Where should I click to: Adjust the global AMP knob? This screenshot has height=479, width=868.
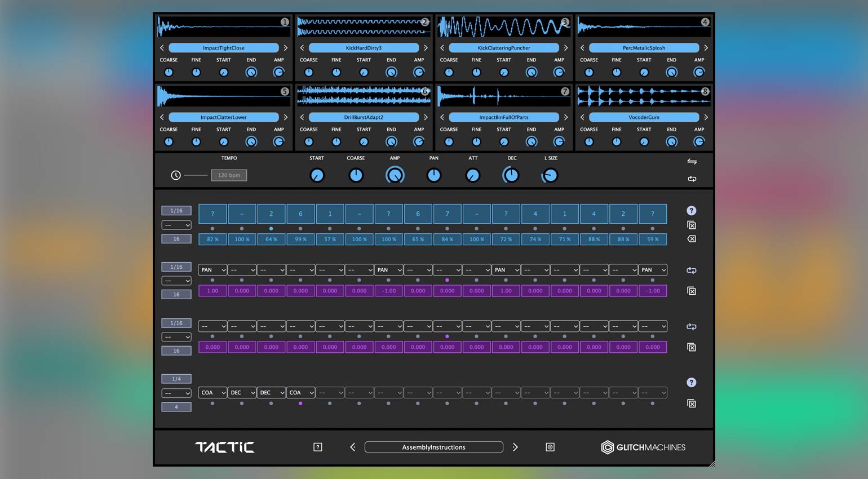tap(395, 175)
